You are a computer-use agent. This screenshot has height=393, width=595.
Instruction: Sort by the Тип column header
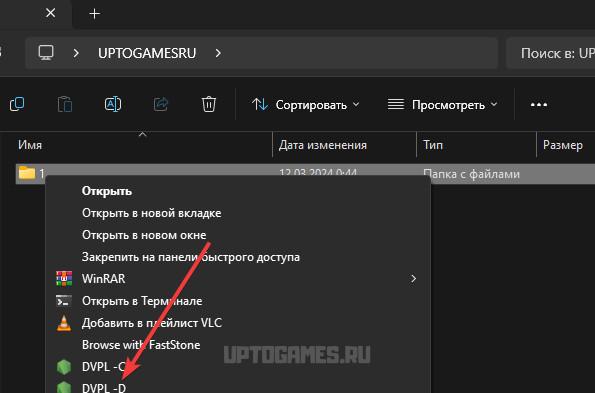pyautogui.click(x=433, y=145)
